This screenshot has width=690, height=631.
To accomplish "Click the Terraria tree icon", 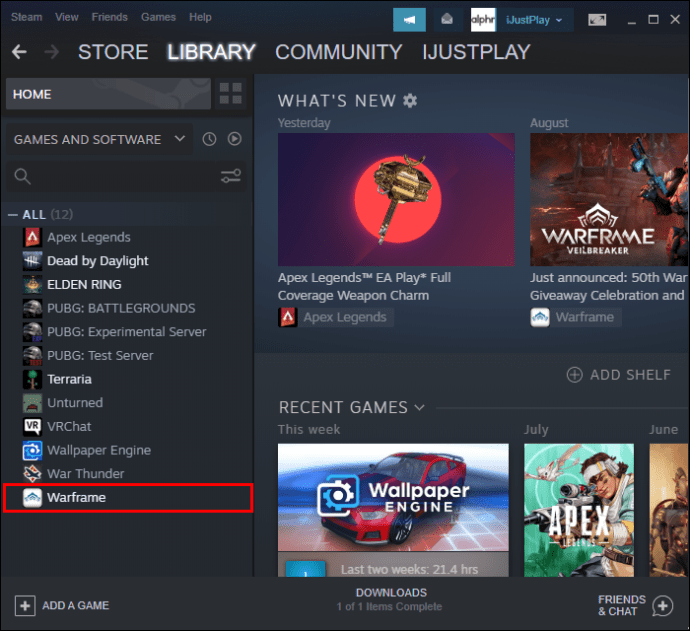I will pyautogui.click(x=32, y=379).
